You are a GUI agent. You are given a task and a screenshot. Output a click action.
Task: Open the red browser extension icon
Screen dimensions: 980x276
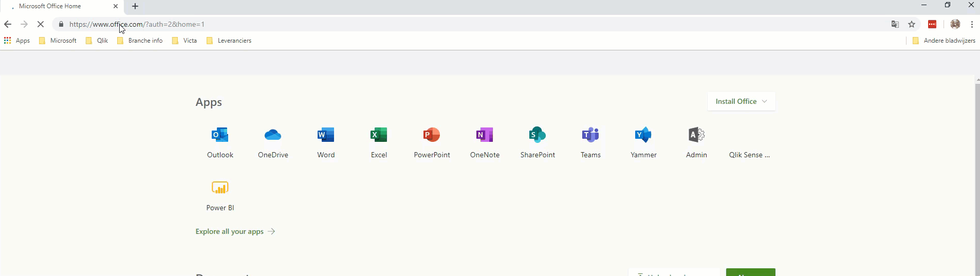(932, 24)
